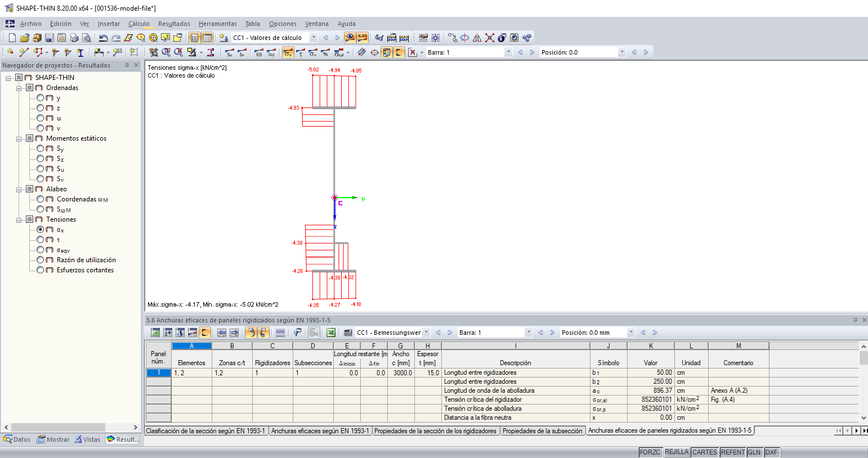The height and width of the screenshot is (458, 868).
Task: Create a new file via toolbar icon
Action: click(x=12, y=38)
